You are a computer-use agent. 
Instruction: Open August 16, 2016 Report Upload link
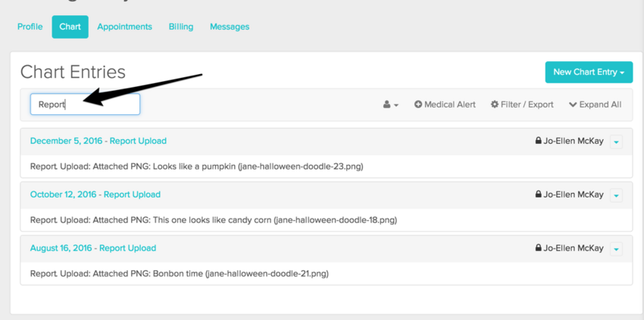click(x=93, y=248)
